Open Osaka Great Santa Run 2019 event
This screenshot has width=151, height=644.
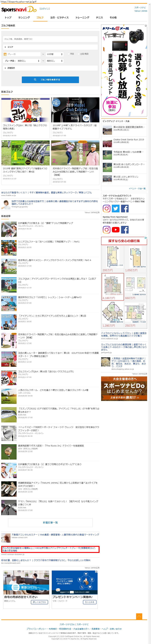124,142
